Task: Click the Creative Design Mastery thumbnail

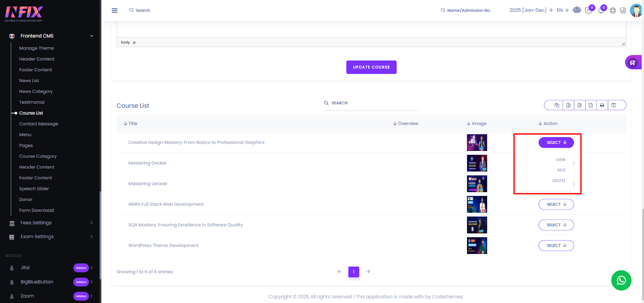Action: click(x=477, y=142)
